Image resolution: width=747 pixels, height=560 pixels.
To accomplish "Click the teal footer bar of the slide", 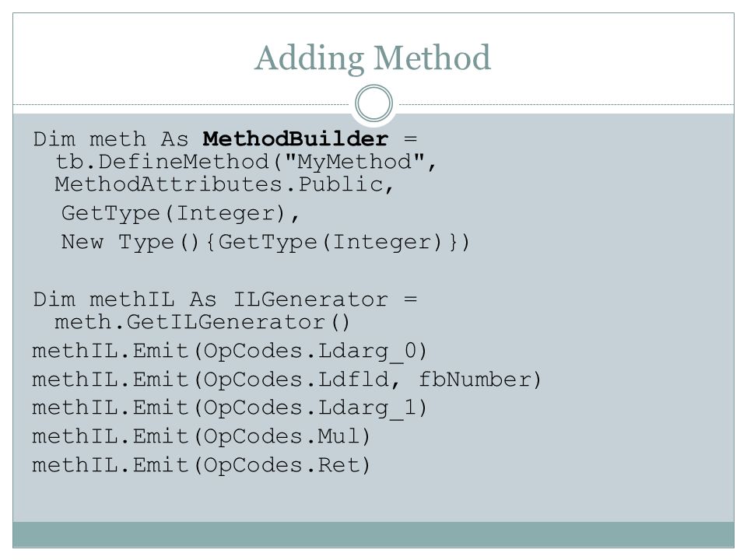I will (373, 534).
